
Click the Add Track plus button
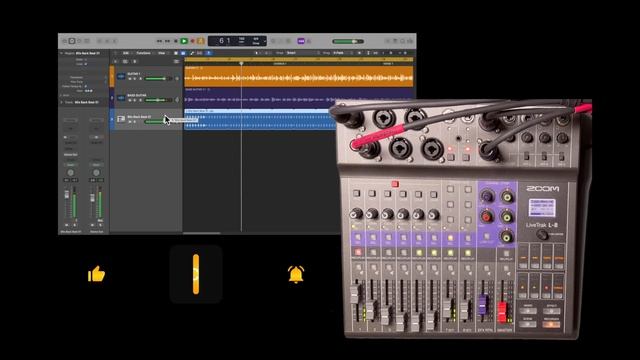(x=116, y=61)
